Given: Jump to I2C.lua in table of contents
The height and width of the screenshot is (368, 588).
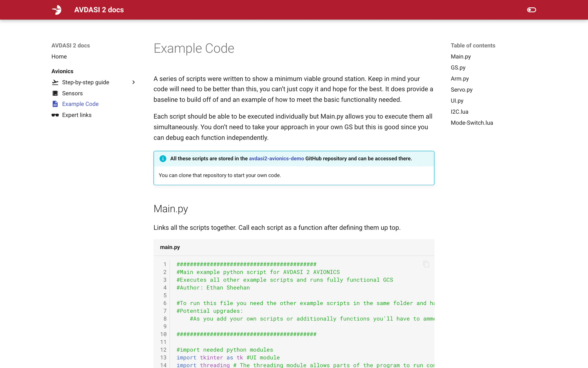Looking at the screenshot, I should click(460, 112).
